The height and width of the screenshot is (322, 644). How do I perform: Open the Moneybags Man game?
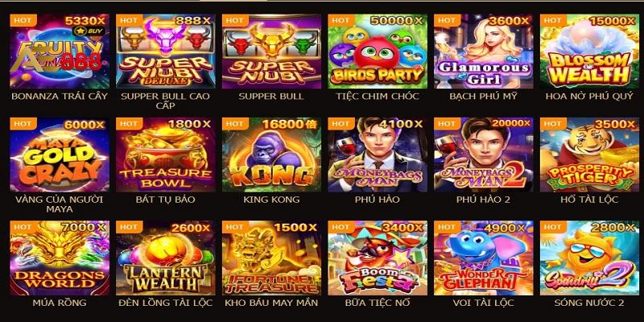click(x=378, y=155)
